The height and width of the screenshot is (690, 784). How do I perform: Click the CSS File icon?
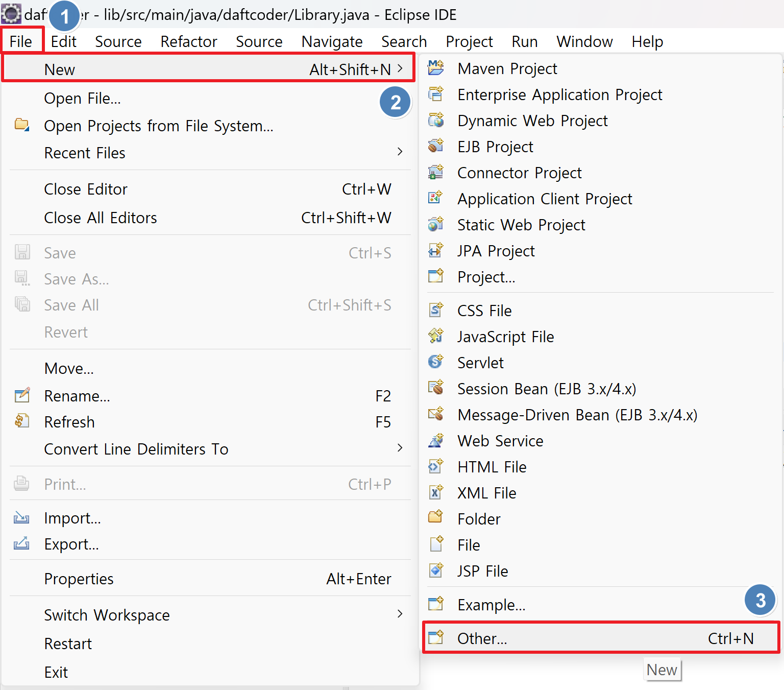(x=436, y=310)
